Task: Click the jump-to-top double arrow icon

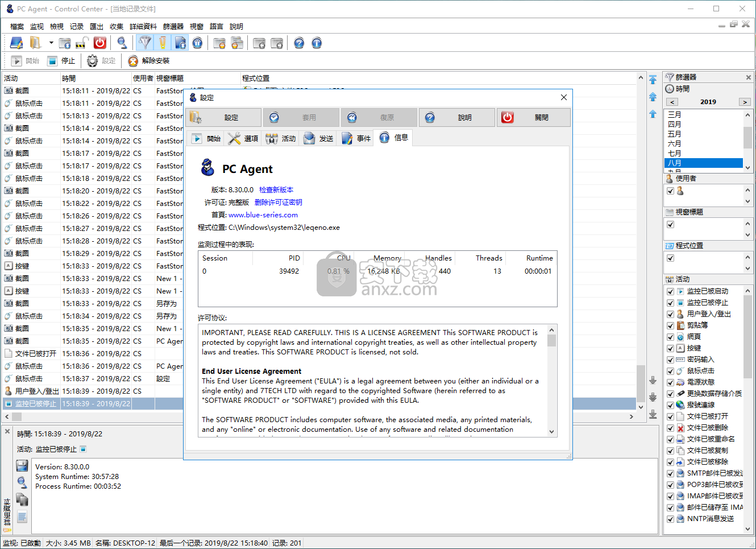Action: click(x=653, y=80)
